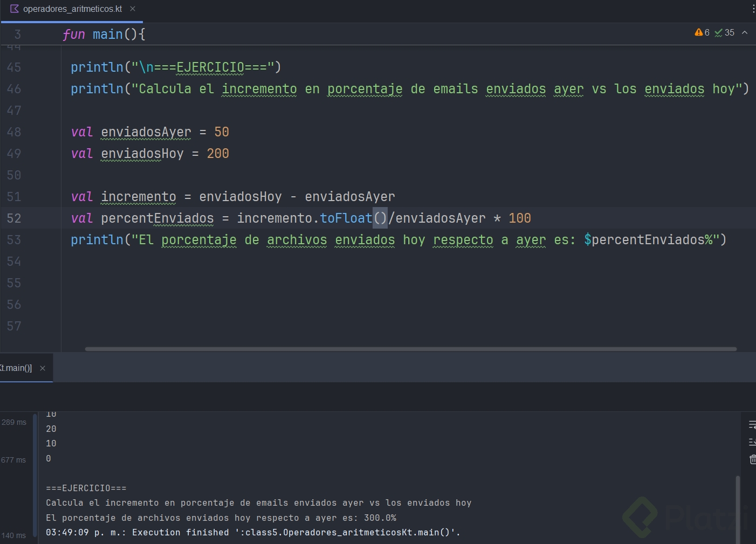
Task: Click the sticky 'fun main(){' header line
Action: pyautogui.click(x=104, y=35)
